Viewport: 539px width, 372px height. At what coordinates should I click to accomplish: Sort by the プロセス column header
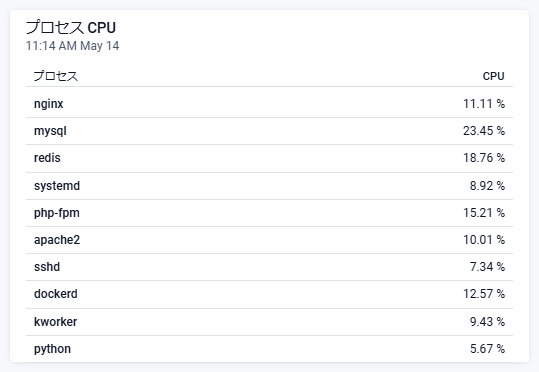(56, 76)
